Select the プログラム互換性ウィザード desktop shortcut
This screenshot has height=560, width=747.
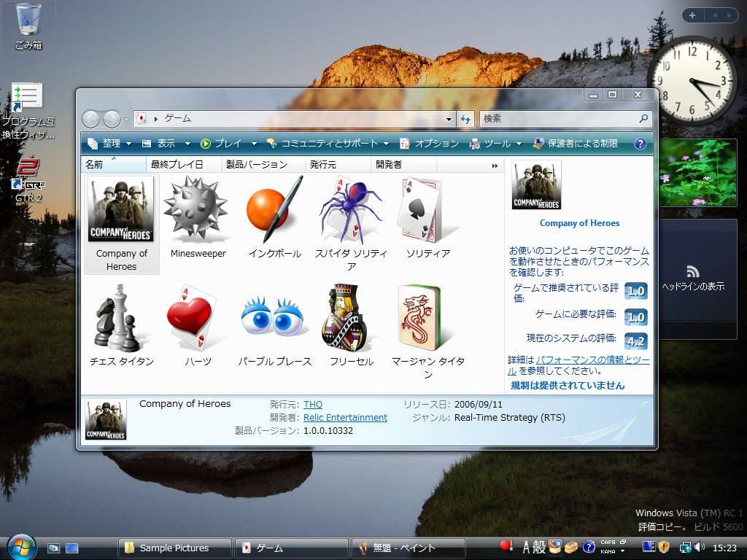point(28,112)
